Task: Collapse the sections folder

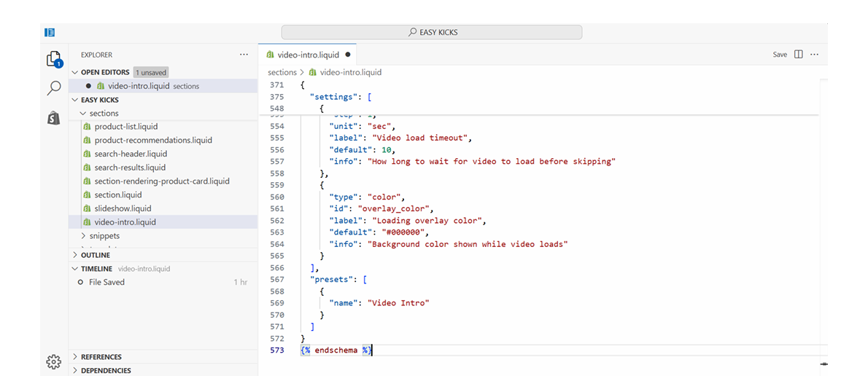Action: (83, 114)
